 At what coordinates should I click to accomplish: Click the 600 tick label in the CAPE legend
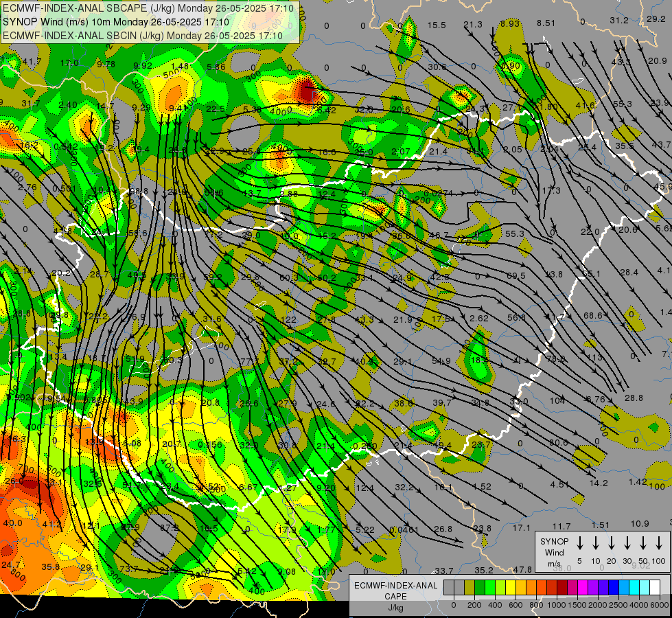coord(515,605)
